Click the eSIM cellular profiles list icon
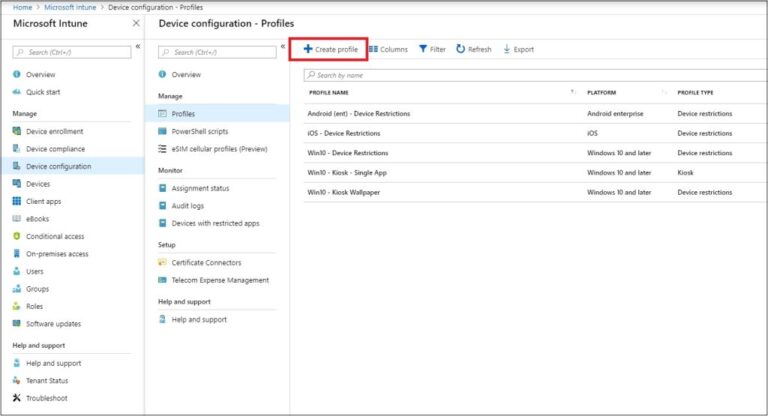This screenshot has height=416, width=768. click(x=163, y=148)
